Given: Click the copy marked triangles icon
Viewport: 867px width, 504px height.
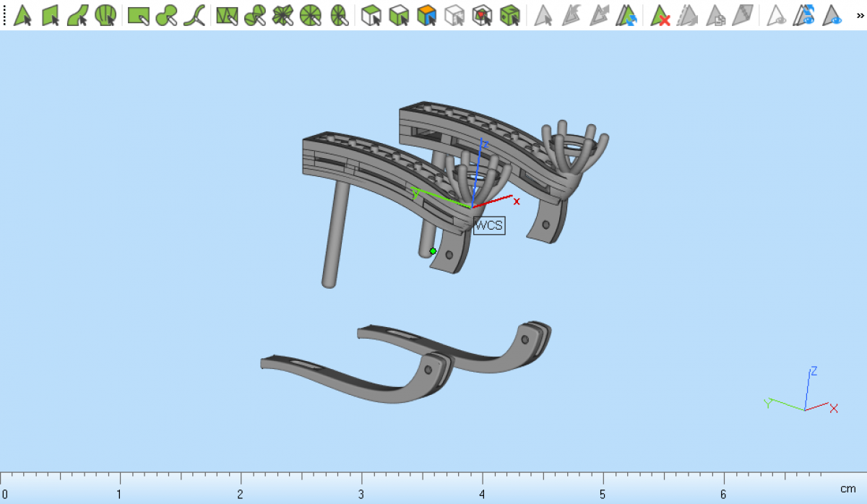Looking at the screenshot, I should [x=715, y=15].
